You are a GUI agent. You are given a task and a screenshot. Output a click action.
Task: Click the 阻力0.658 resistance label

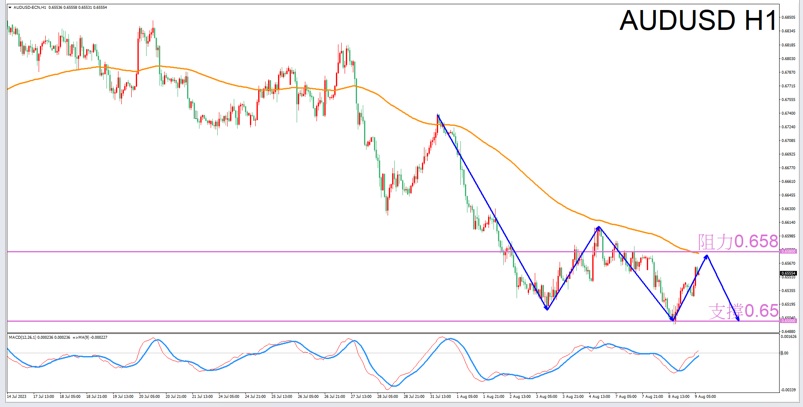tap(738, 242)
